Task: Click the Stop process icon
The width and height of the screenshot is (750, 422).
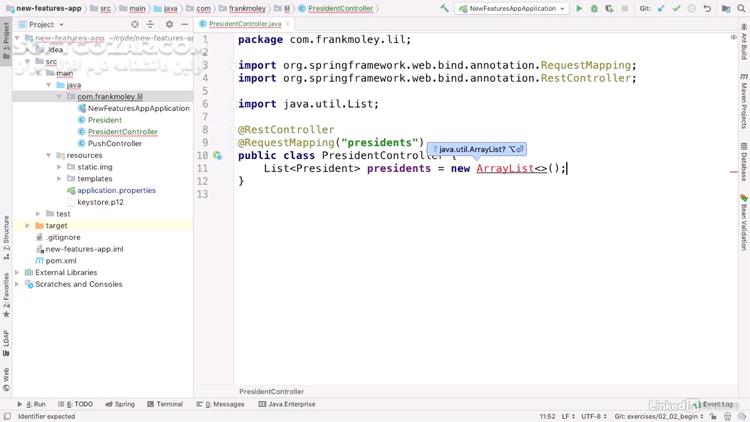Action: pyautogui.click(x=624, y=8)
